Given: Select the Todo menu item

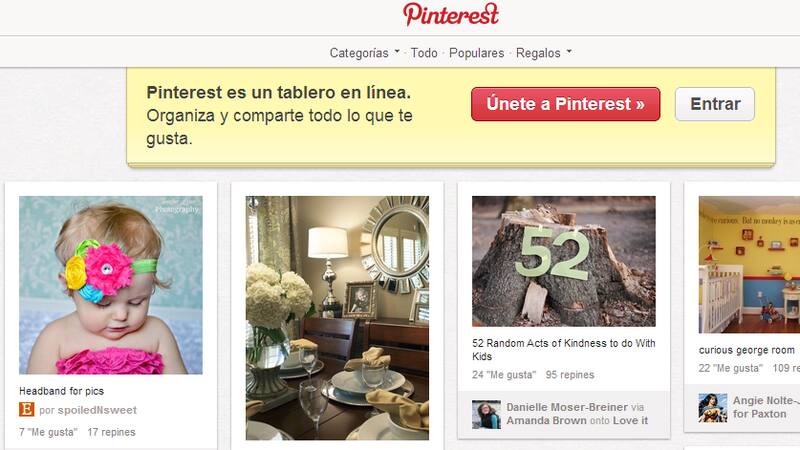Looking at the screenshot, I should click(x=424, y=53).
